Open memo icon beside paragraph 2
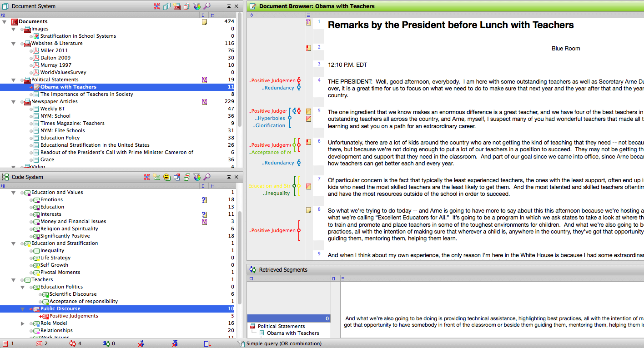The image size is (644, 348). (x=308, y=47)
